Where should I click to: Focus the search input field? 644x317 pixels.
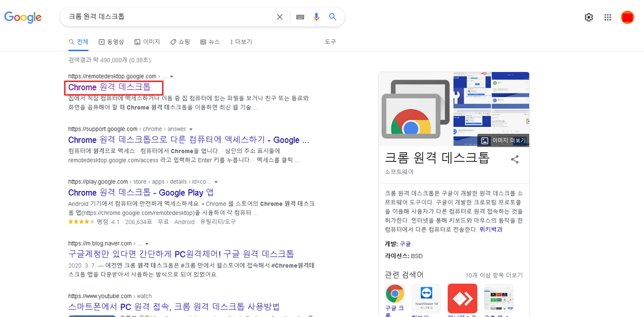point(171,17)
